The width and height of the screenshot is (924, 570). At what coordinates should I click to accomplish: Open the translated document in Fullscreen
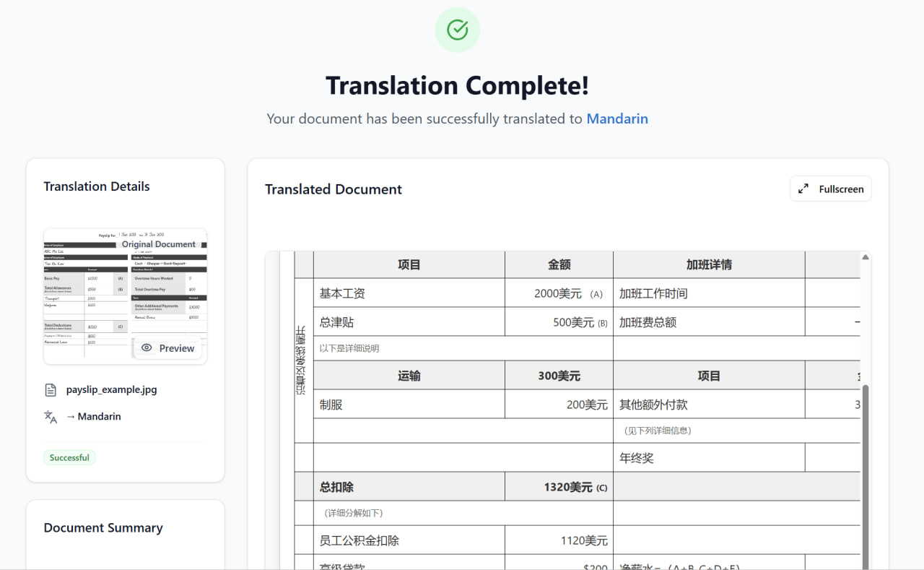(x=830, y=189)
